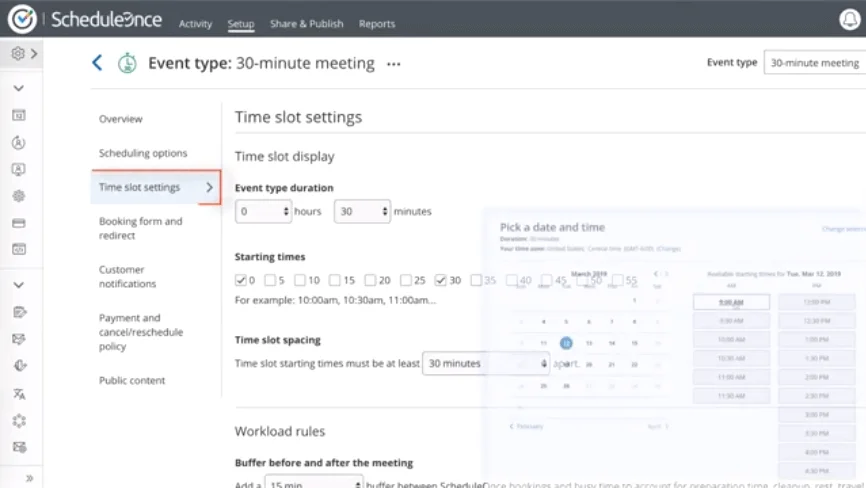The image size is (866, 488).
Task: Enable the 35 starting time checkbox
Action: (476, 280)
